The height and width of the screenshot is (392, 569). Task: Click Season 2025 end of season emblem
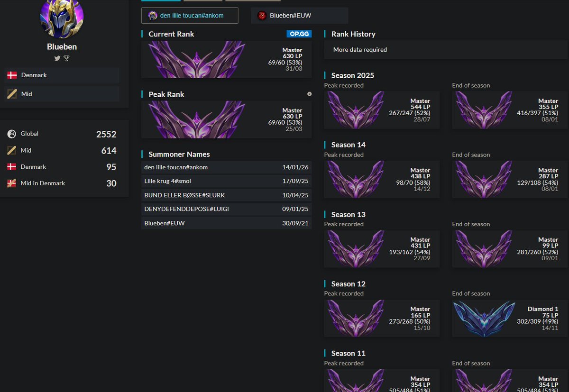(x=484, y=110)
